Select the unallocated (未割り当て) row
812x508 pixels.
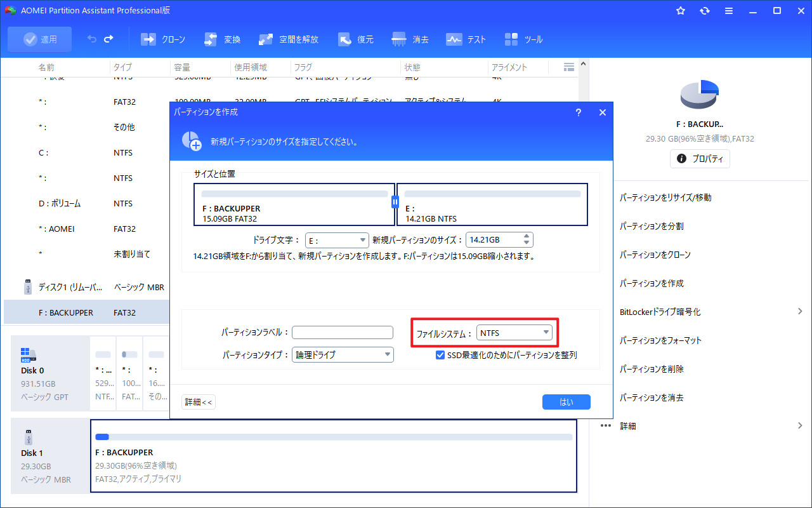tap(87, 254)
